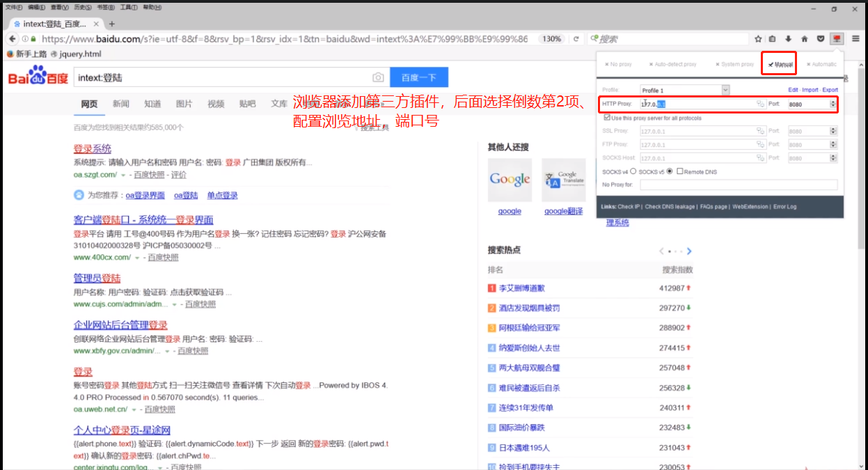Viewport: 868px width, 470px height.
Task: Click hot search item 李艾删博道歉
Action: [x=522, y=288]
